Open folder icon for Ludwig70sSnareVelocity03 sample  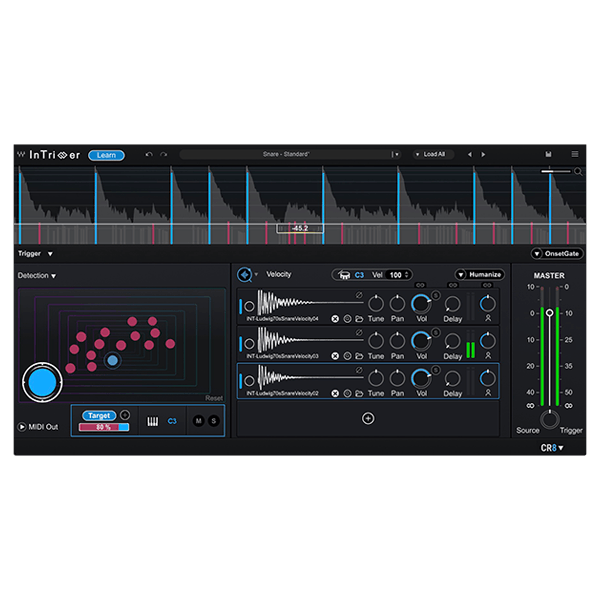(x=359, y=356)
